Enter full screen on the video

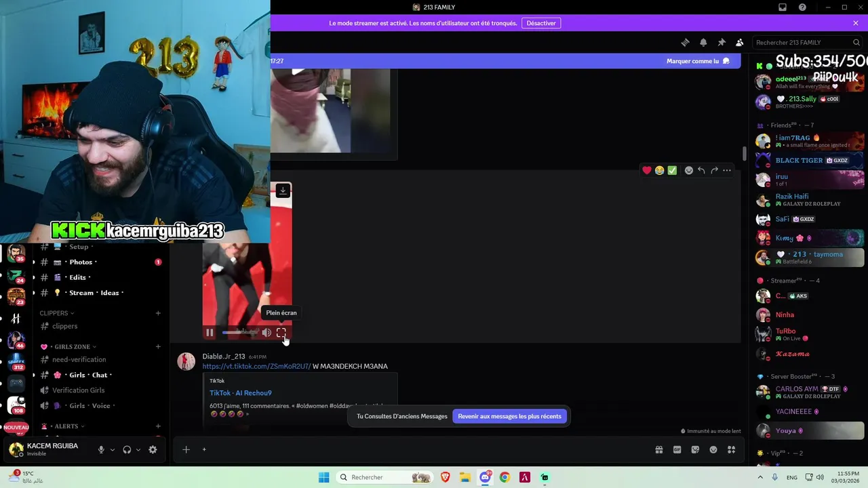pyautogui.click(x=281, y=333)
